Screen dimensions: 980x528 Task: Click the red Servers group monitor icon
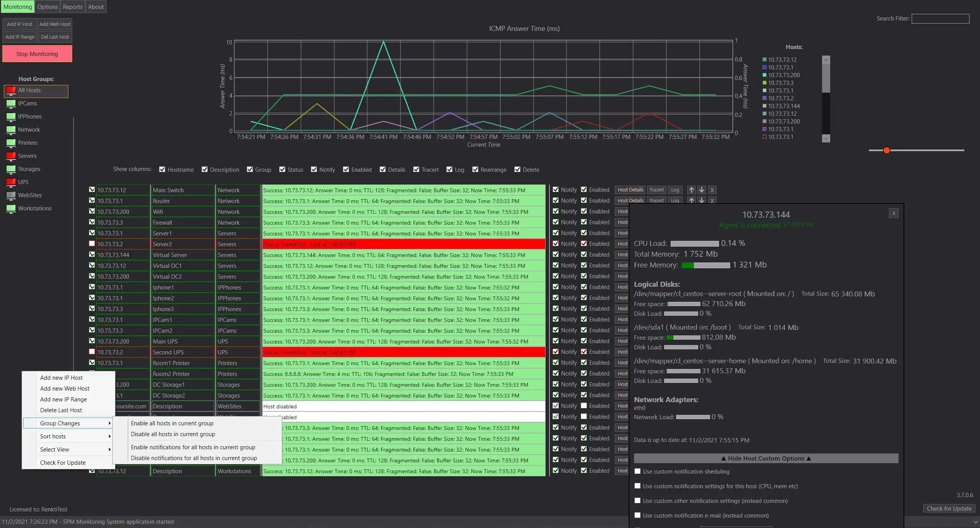tap(11, 156)
